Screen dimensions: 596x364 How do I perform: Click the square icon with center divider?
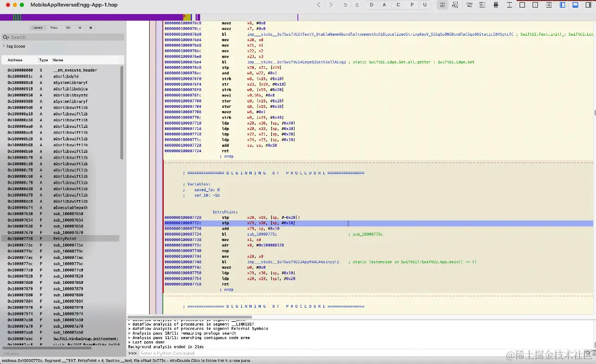pos(535,5)
